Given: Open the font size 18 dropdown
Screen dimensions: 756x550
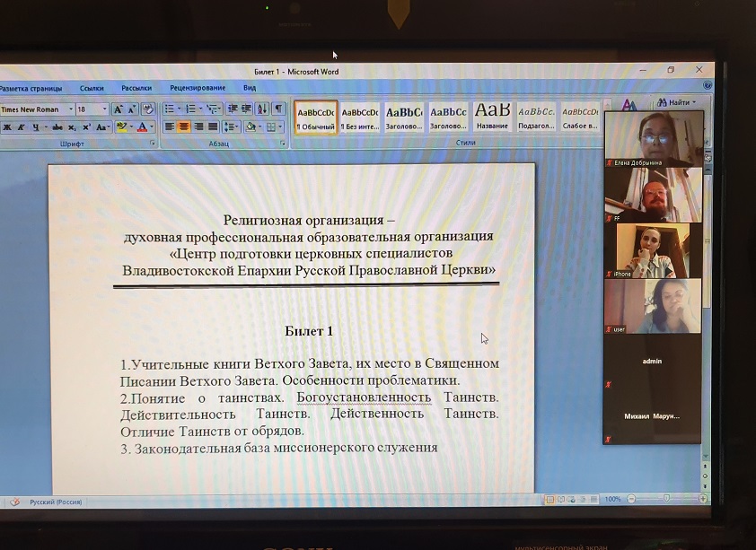Looking at the screenshot, I should [x=104, y=109].
